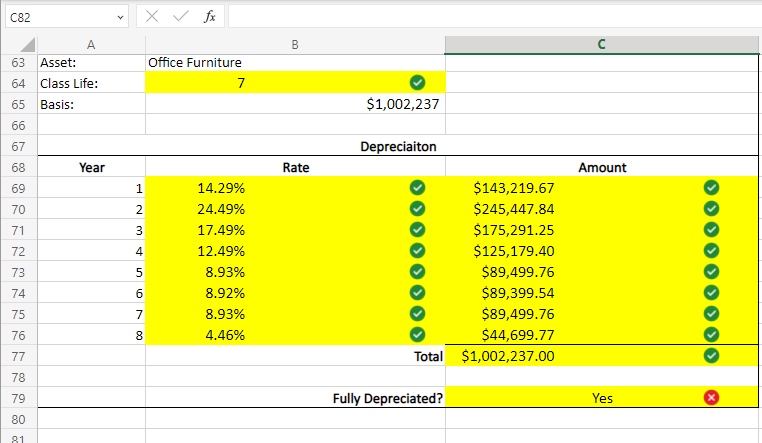The width and height of the screenshot is (762, 443).
Task: Select column B header
Action: click(x=295, y=45)
